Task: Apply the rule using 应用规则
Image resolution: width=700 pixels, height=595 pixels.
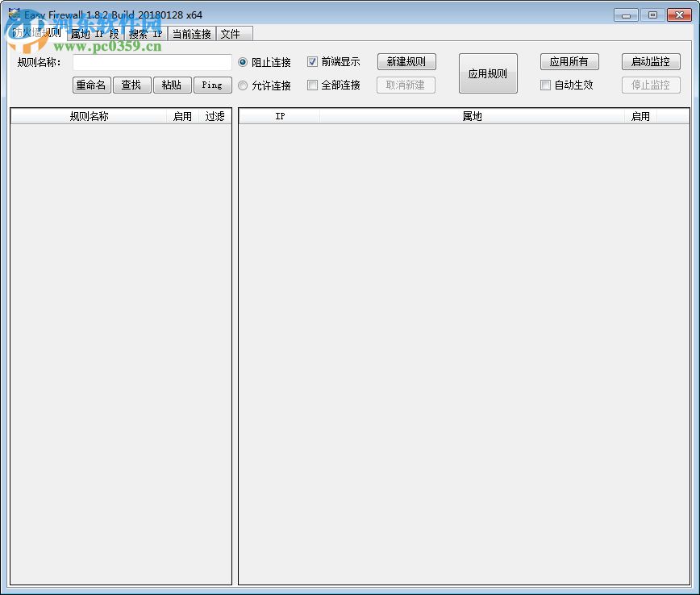Action: [488, 73]
